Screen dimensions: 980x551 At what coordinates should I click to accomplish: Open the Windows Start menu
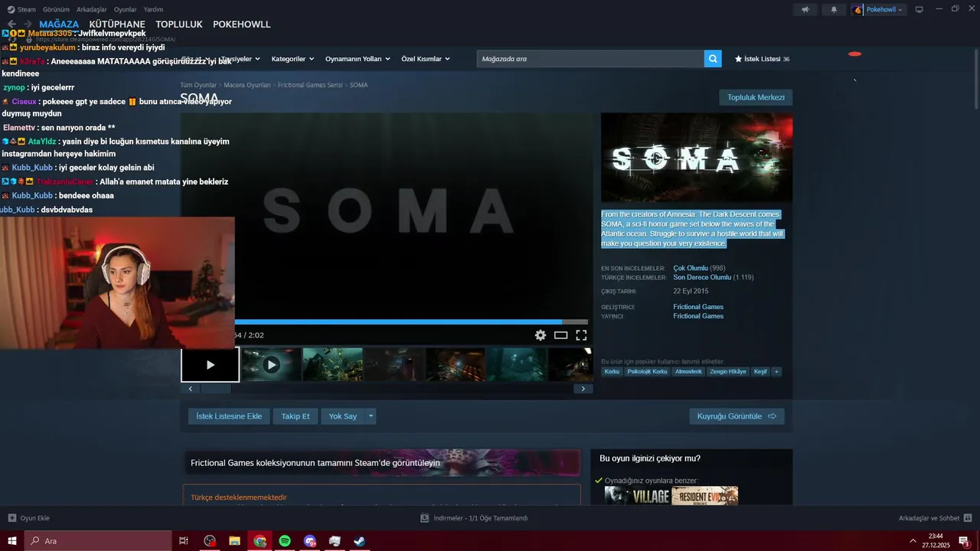(12, 541)
